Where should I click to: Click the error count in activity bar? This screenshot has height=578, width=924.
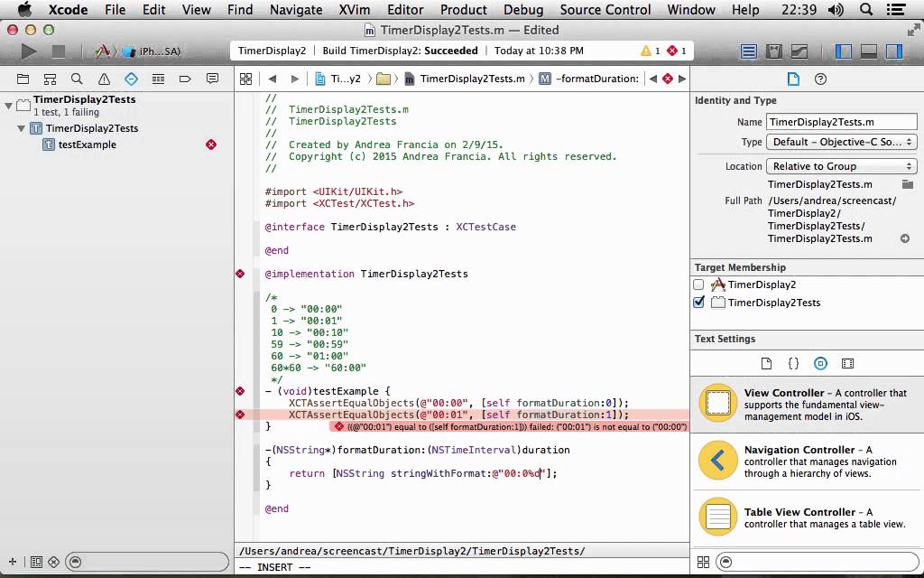click(677, 51)
